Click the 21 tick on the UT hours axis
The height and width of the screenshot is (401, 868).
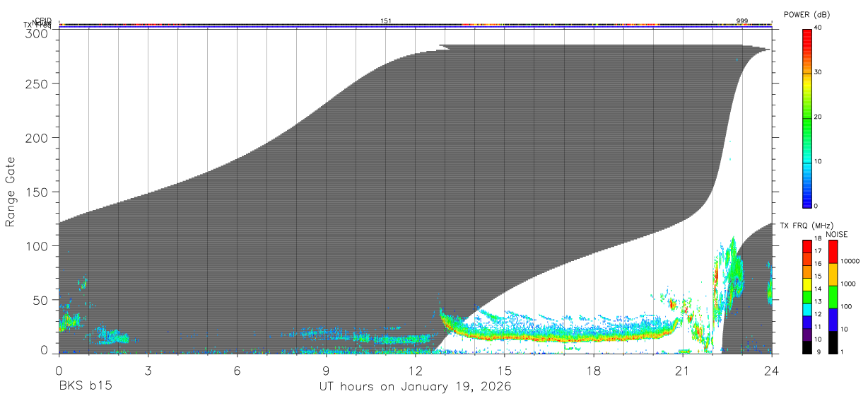[682, 370]
